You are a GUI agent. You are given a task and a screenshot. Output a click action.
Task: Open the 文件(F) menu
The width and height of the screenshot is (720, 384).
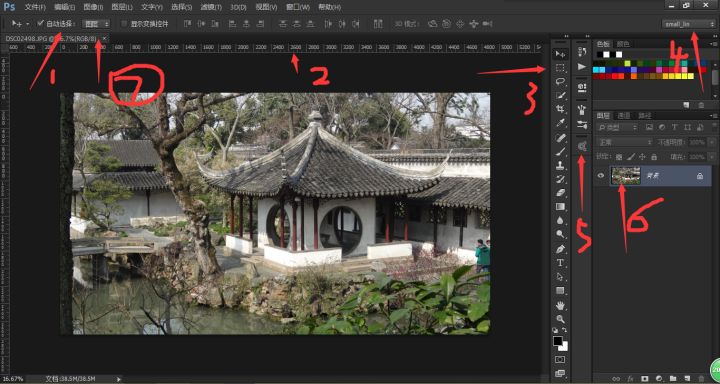pyautogui.click(x=35, y=7)
